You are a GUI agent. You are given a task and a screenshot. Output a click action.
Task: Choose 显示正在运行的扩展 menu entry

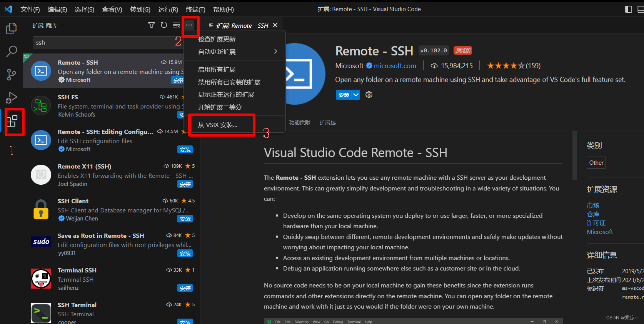[x=235, y=95]
